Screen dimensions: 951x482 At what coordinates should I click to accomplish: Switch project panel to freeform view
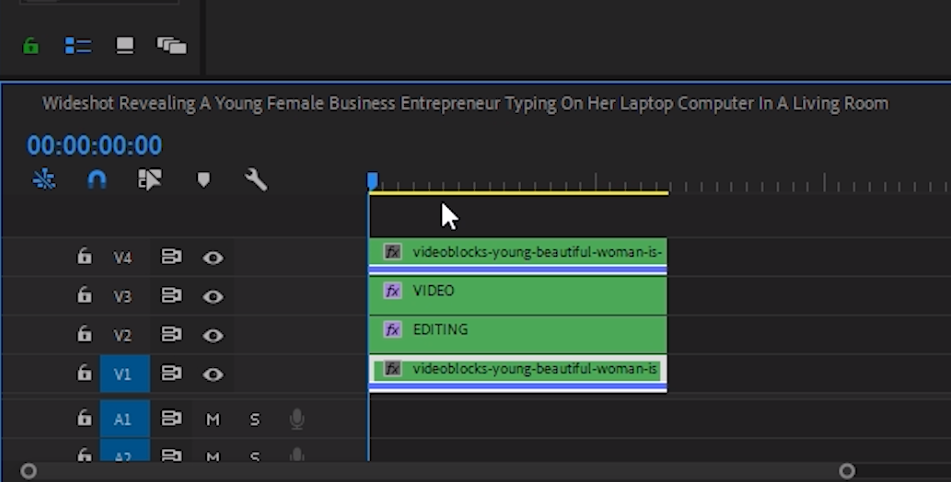click(172, 46)
